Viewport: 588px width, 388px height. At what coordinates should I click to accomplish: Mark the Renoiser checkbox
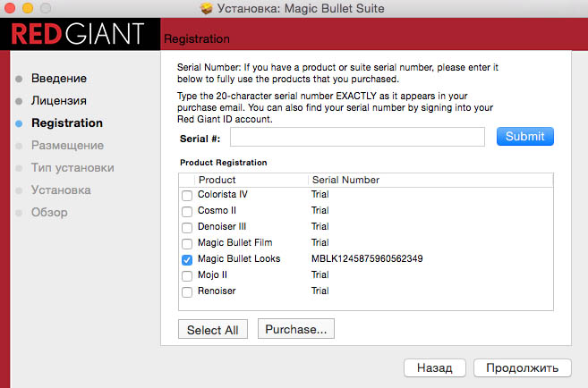(x=187, y=291)
